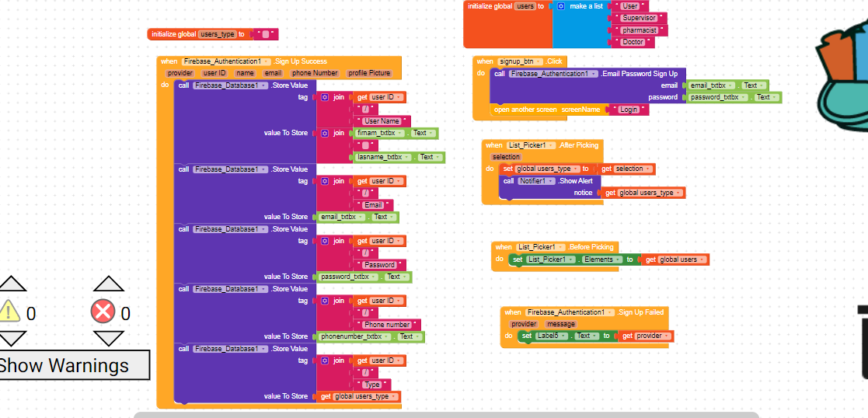The image size is (868, 418).
Task: Click the yellow warning triangle icon
Action: click(9, 311)
